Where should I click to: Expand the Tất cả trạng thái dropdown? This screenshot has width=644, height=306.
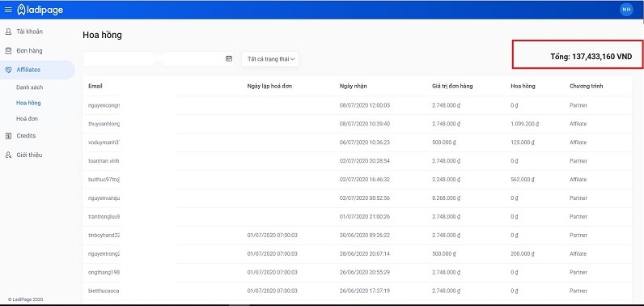[x=270, y=59]
